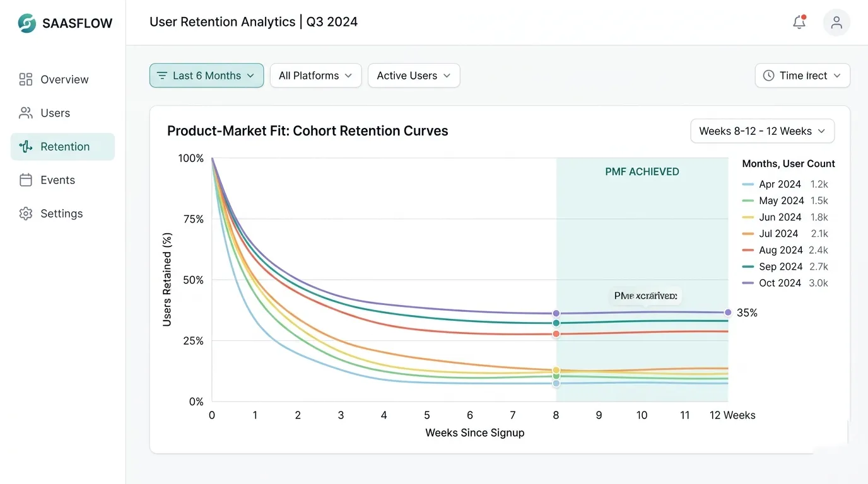Go to the Users page
Screen dimensions: 868x484
click(x=62, y=113)
